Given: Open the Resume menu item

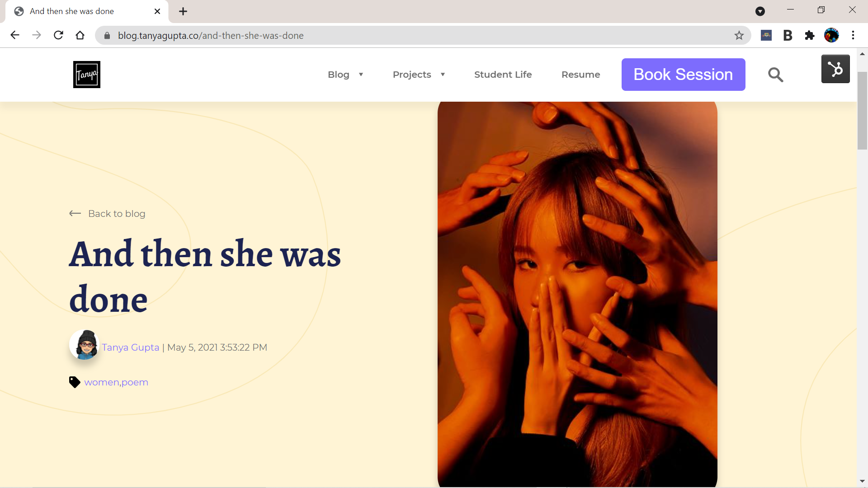Looking at the screenshot, I should click(x=580, y=75).
